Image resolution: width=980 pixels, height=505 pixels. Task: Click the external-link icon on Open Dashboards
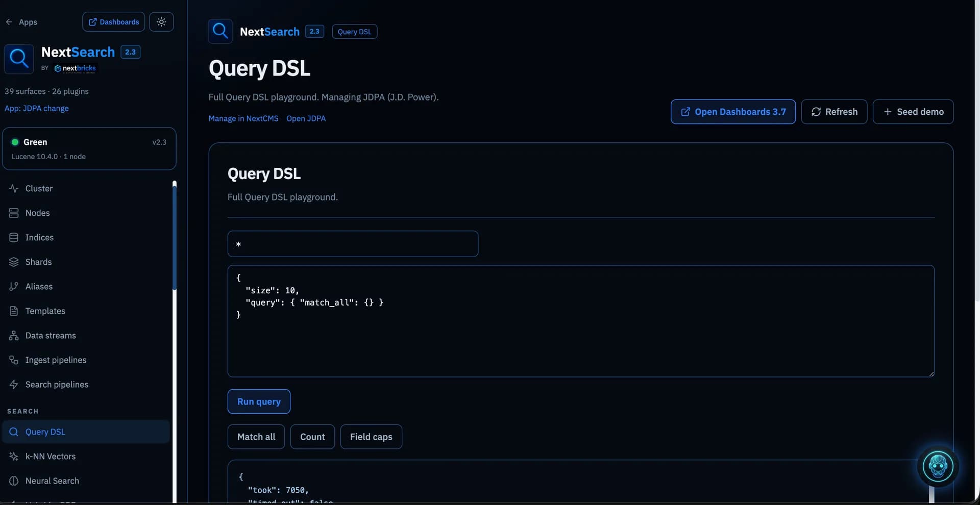coord(685,112)
